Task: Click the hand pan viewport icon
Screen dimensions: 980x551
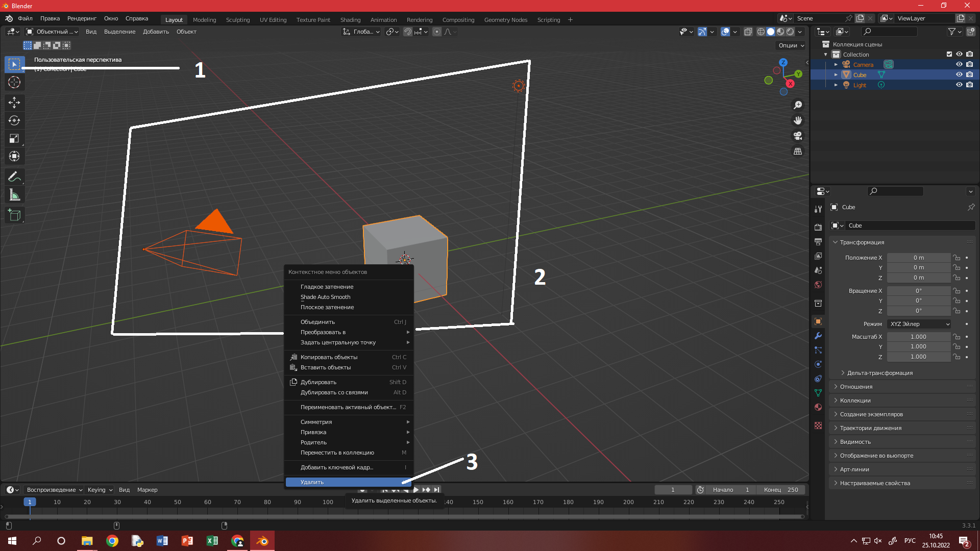Action: click(x=797, y=120)
